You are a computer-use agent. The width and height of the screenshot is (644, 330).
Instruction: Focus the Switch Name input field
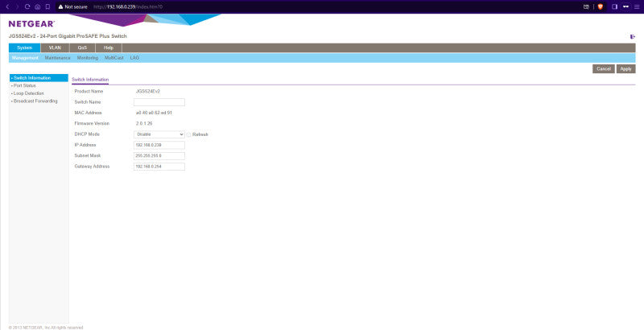point(159,102)
